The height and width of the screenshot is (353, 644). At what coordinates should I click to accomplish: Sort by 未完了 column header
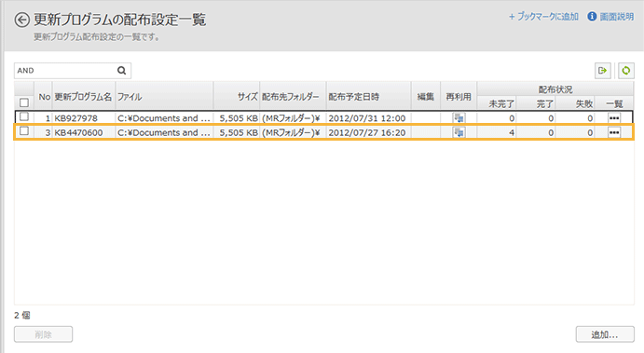[x=497, y=103]
